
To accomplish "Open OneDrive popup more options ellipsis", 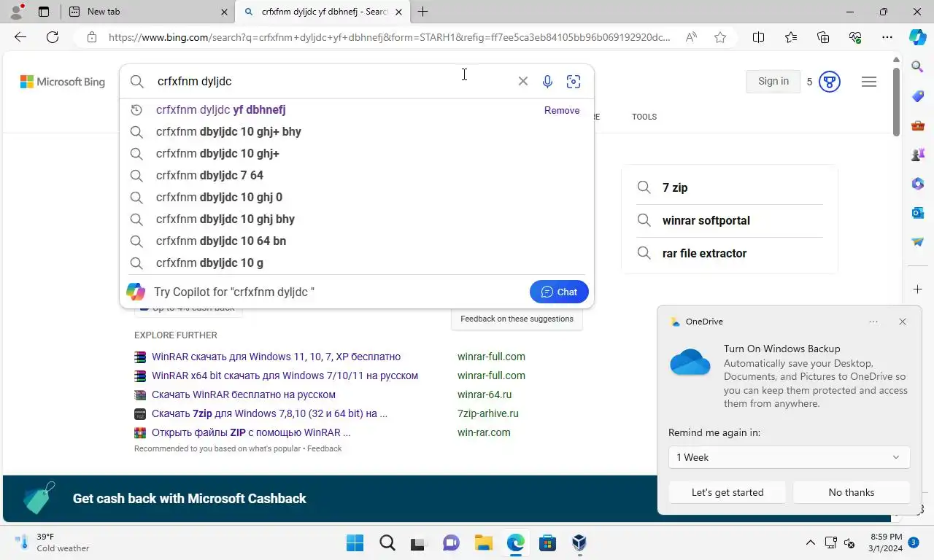I will pos(873,322).
